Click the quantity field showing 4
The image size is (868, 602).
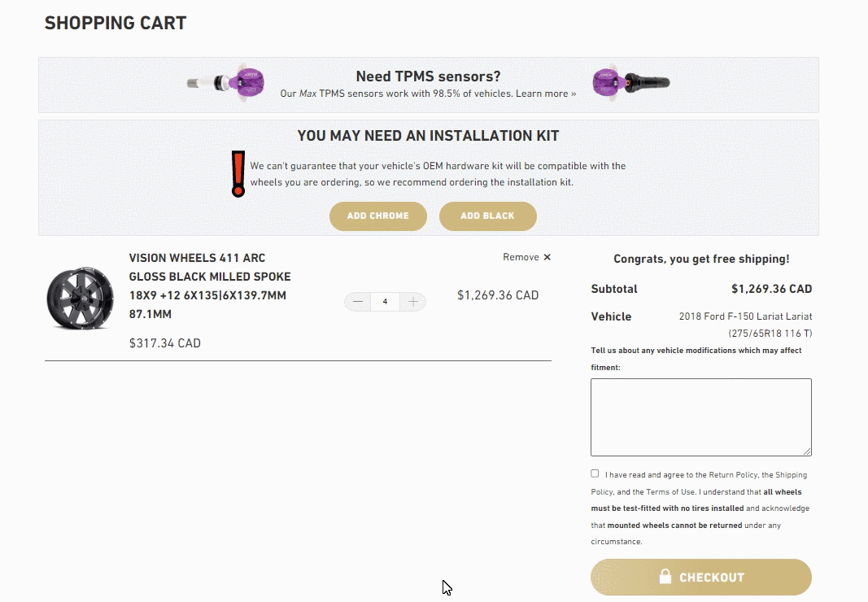tap(385, 302)
